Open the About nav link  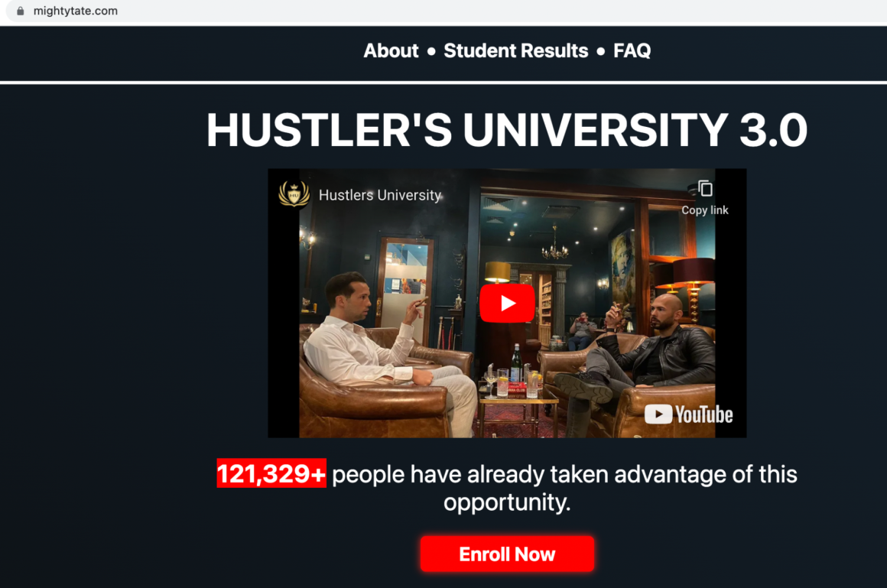pos(391,51)
